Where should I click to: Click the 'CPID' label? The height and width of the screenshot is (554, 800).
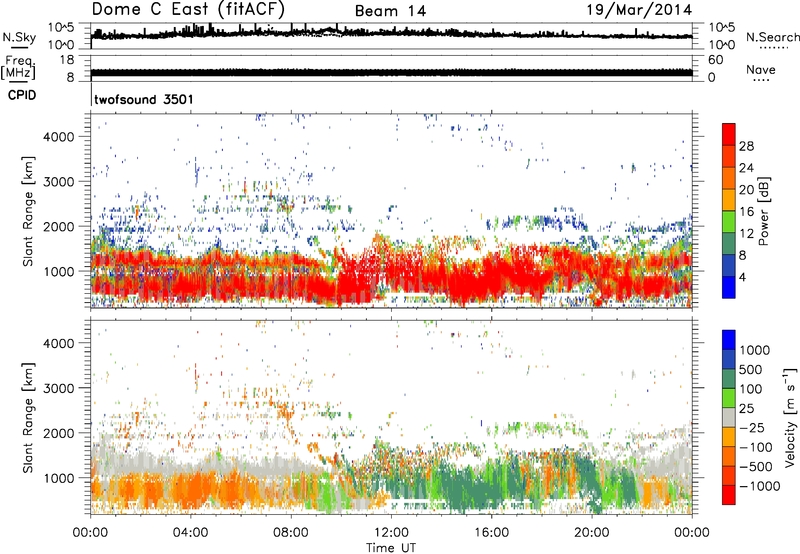coord(22,95)
